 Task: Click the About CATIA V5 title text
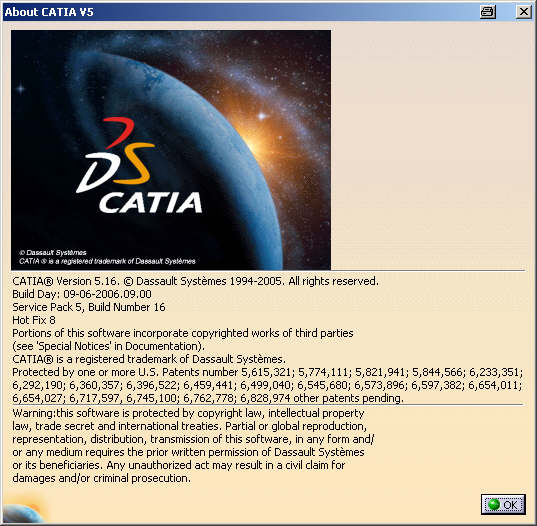[49, 12]
